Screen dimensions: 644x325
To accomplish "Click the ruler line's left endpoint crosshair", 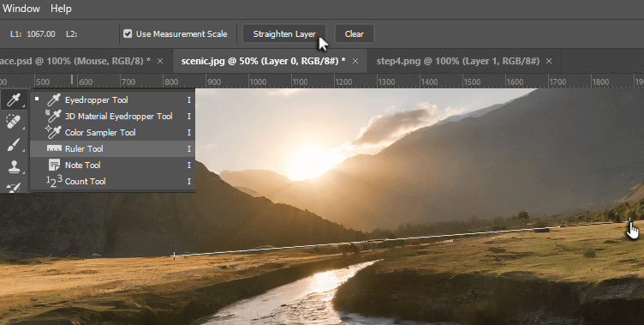I will point(174,256).
